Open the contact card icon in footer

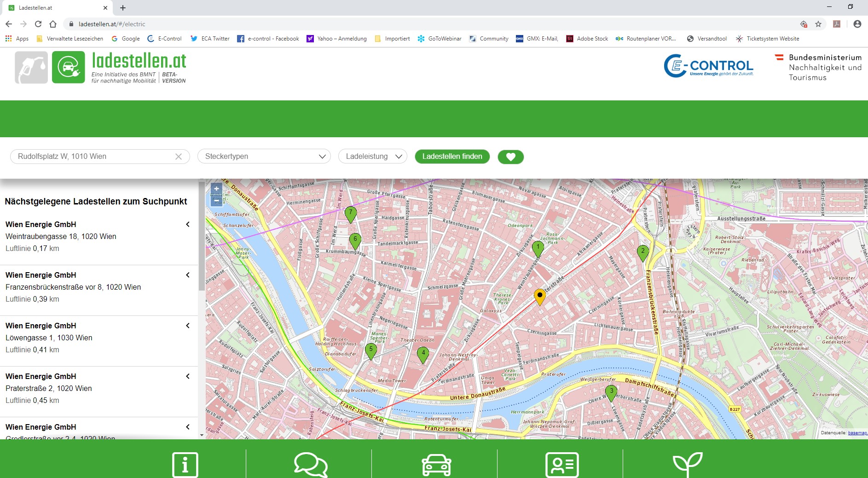[561, 464]
